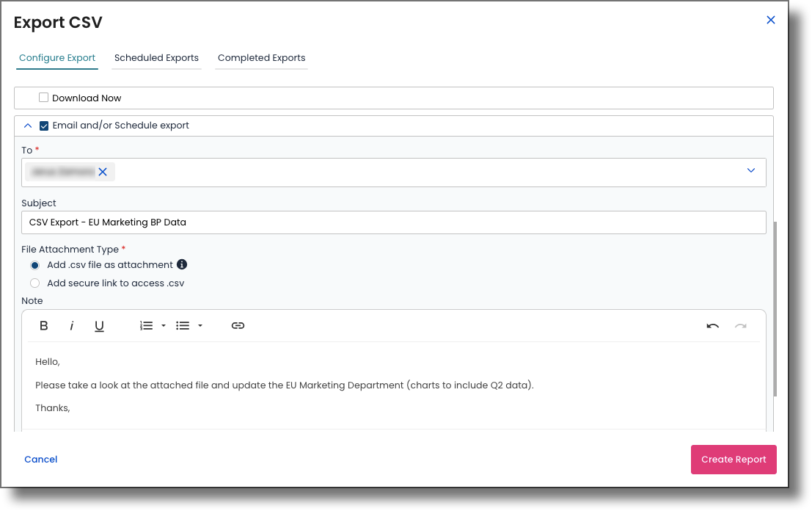Redo the last edit in the note
The image size is (812, 511).
(x=741, y=325)
